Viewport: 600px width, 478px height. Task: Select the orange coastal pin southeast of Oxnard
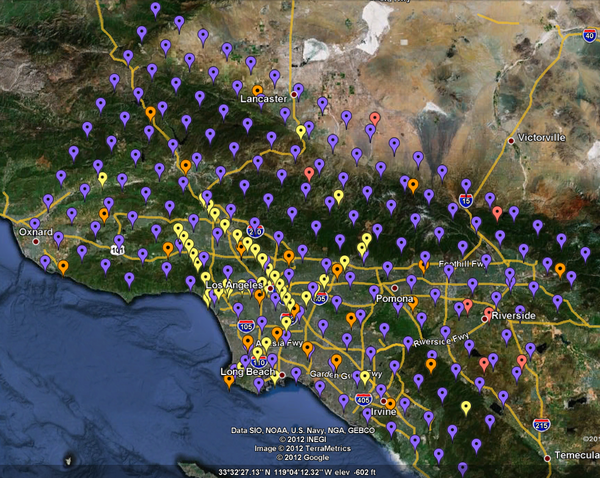tap(63, 267)
